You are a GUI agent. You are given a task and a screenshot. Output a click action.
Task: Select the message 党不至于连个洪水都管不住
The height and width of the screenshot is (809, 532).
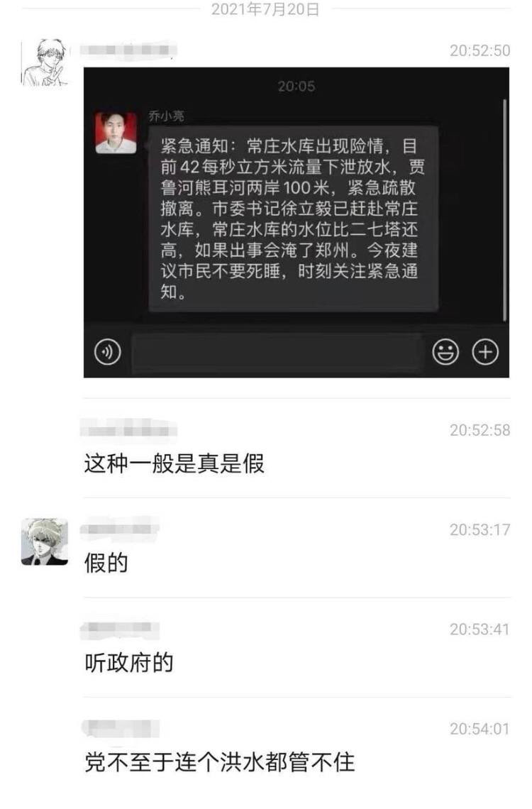[x=220, y=763]
